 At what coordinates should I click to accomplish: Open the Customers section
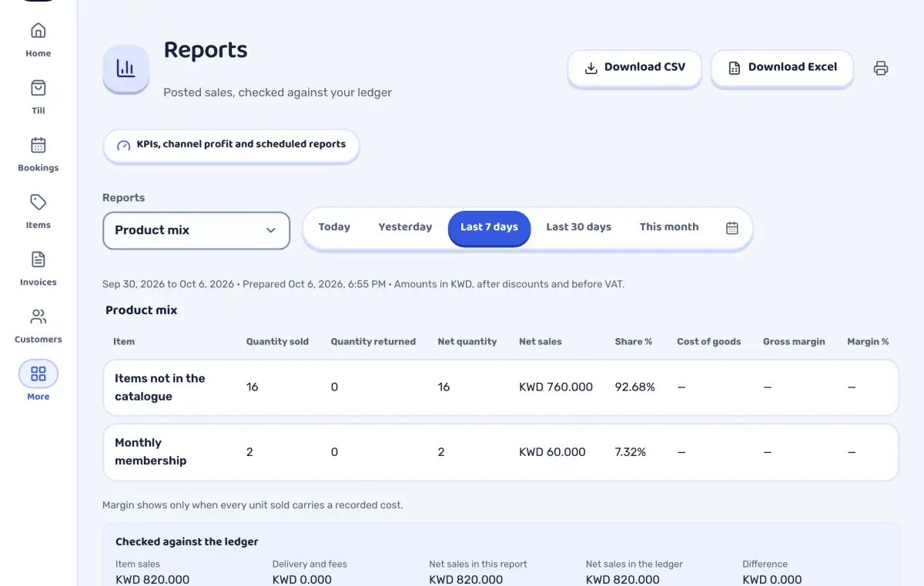[38, 326]
